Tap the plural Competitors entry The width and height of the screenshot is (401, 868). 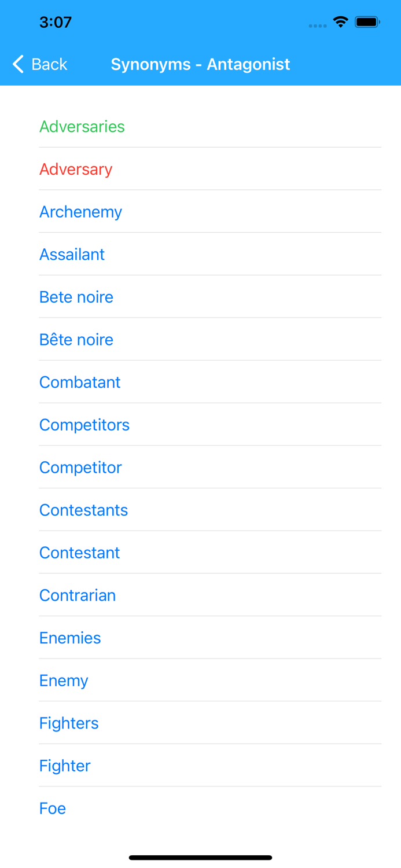84,425
